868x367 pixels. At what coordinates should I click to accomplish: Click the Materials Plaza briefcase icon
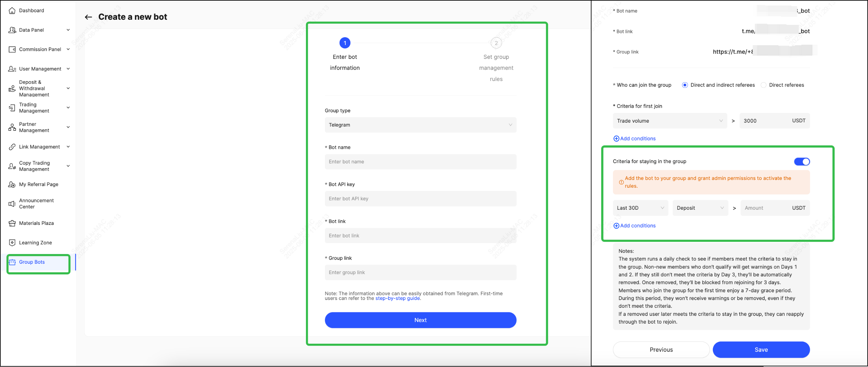[12, 223]
